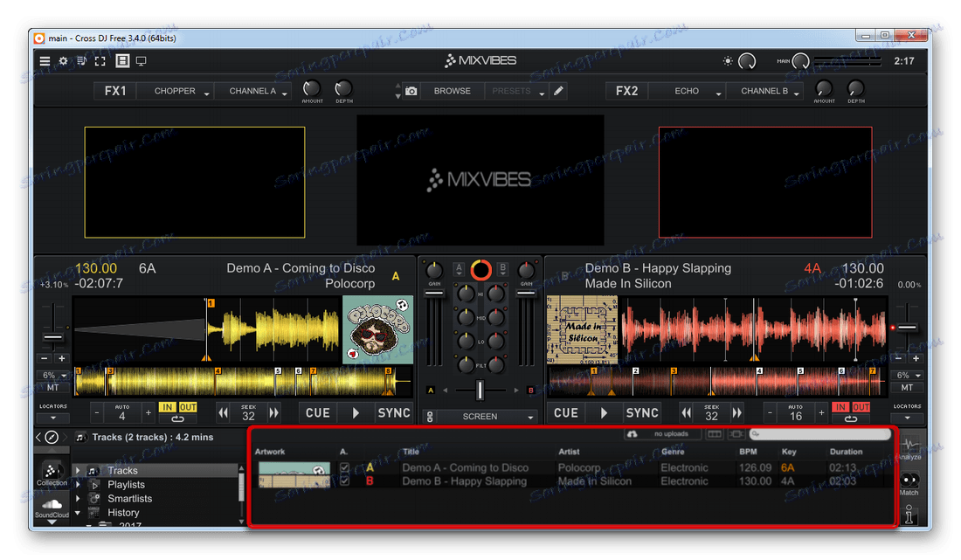This screenshot has height=560, width=961.
Task: Open the settings gear icon
Action: [63, 61]
